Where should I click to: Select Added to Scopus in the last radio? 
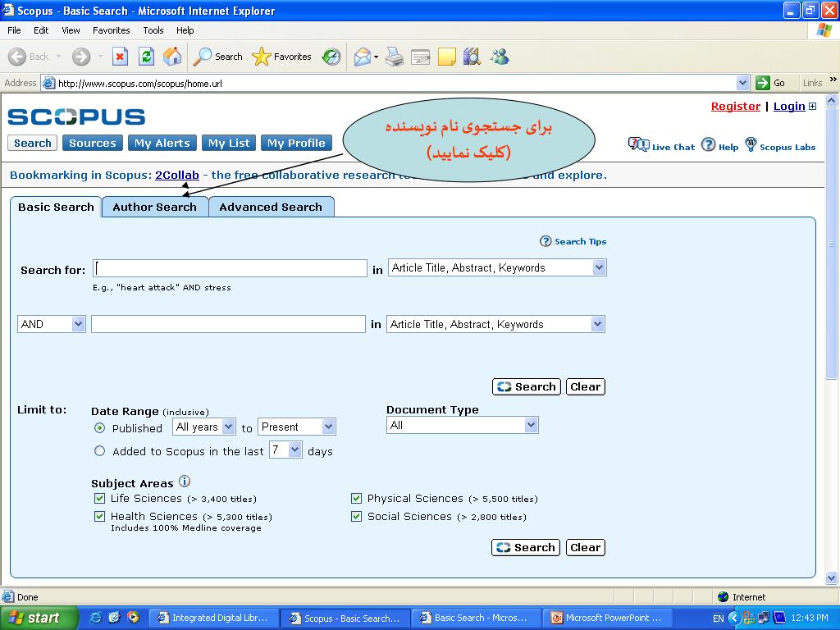99,451
